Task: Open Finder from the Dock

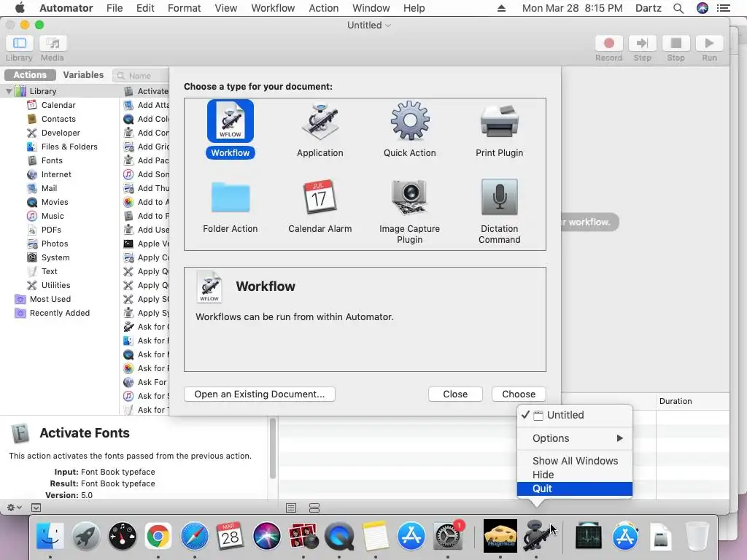Action: pos(50,536)
